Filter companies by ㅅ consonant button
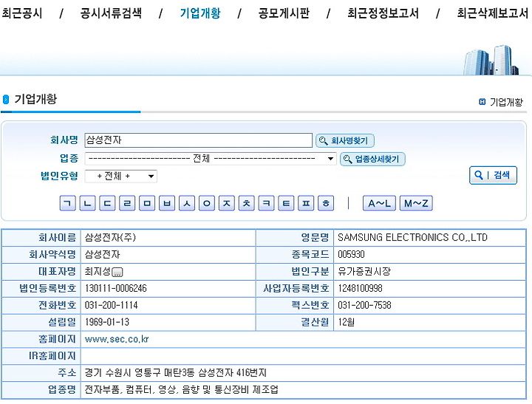Screen dimensions: 532x404 187,203
